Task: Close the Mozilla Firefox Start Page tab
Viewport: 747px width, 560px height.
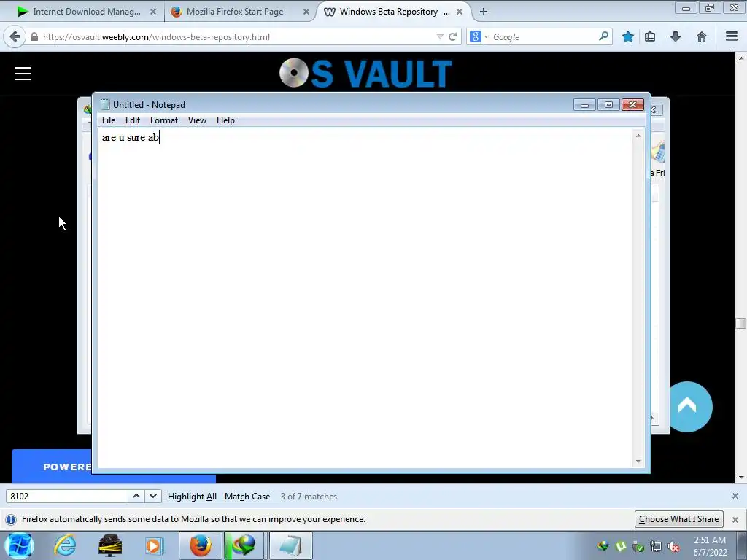Action: tap(306, 12)
